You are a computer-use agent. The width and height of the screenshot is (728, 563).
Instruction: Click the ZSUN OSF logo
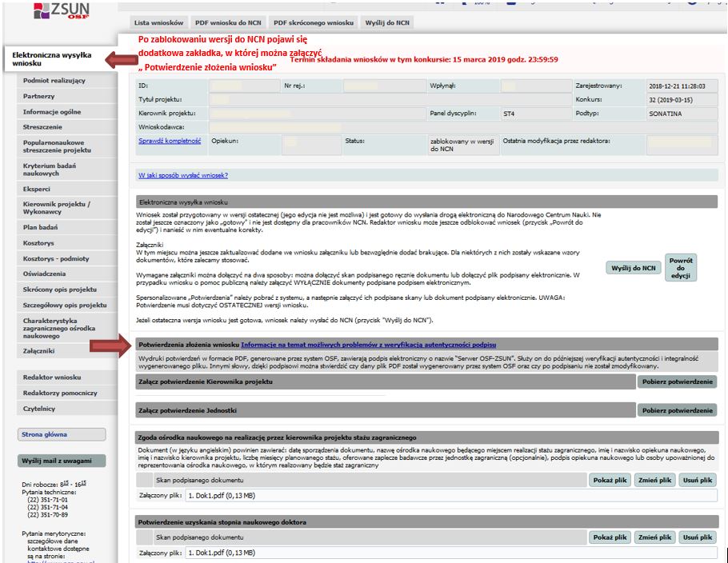click(62, 10)
